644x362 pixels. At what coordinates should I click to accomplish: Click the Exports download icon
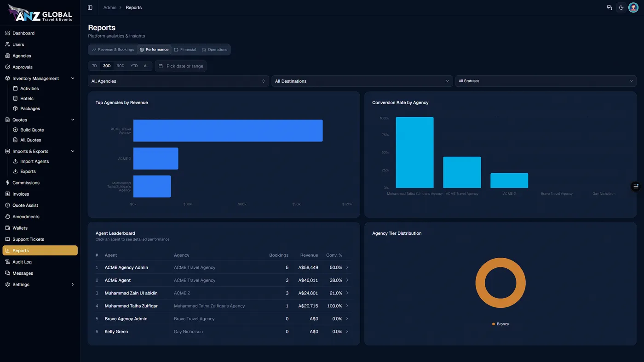point(15,171)
